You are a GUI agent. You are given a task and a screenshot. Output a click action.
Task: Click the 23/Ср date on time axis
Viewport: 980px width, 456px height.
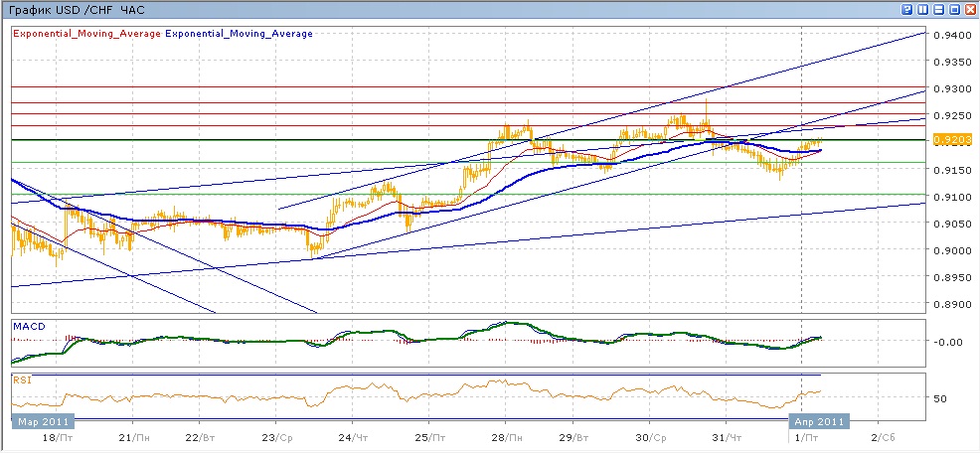275,437
